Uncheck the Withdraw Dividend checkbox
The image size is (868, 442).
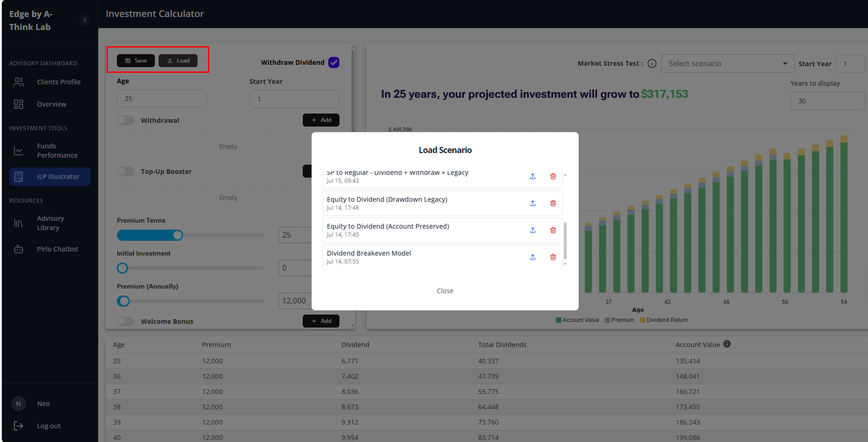click(334, 63)
